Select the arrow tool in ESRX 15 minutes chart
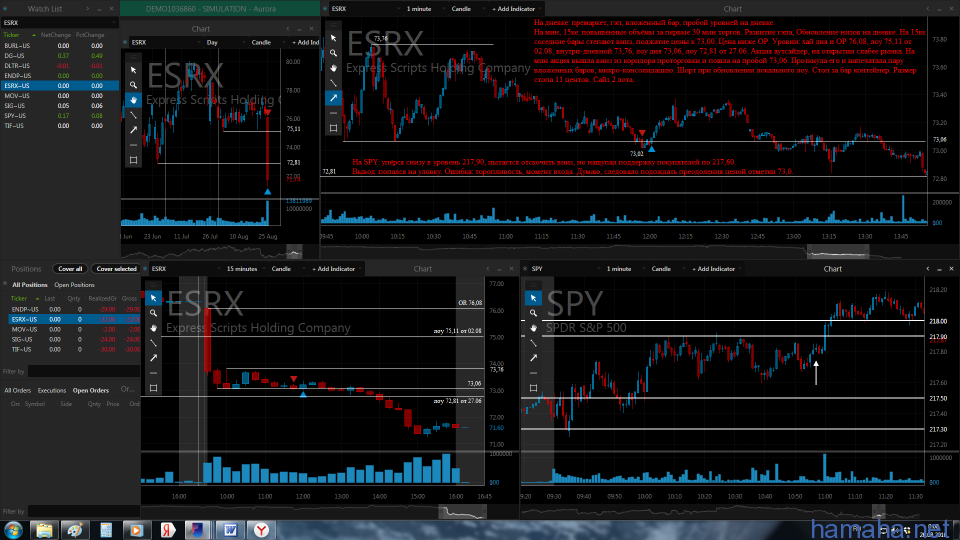This screenshot has width=960, height=540. [x=153, y=358]
